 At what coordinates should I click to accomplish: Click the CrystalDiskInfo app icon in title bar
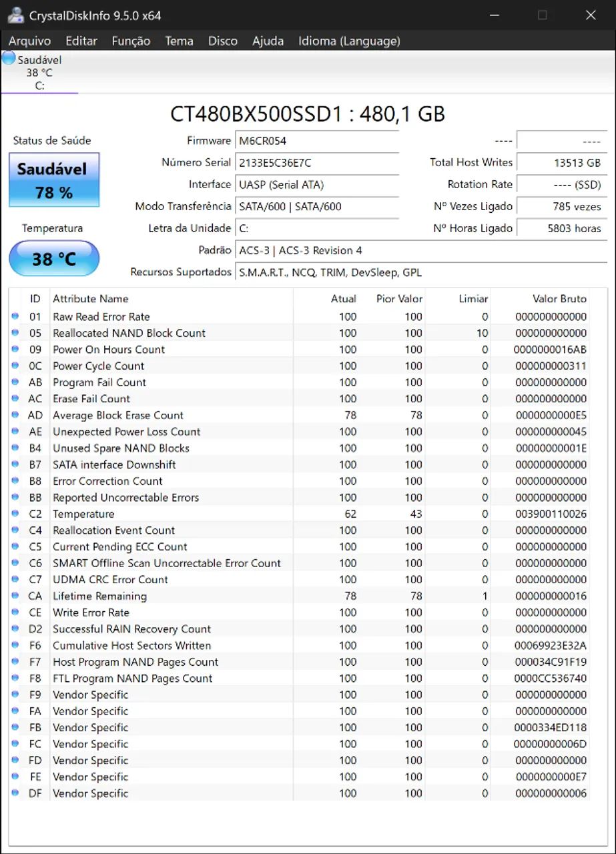[x=16, y=15]
